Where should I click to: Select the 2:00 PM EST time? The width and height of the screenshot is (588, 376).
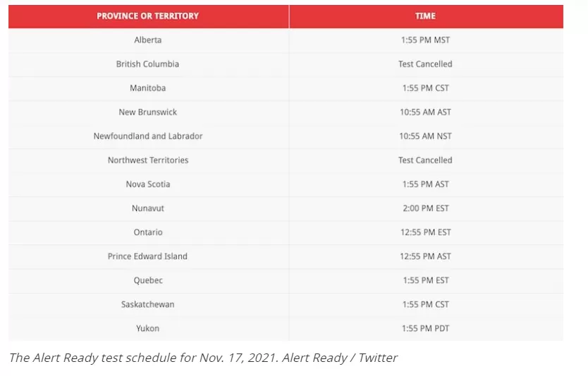pyautogui.click(x=426, y=208)
